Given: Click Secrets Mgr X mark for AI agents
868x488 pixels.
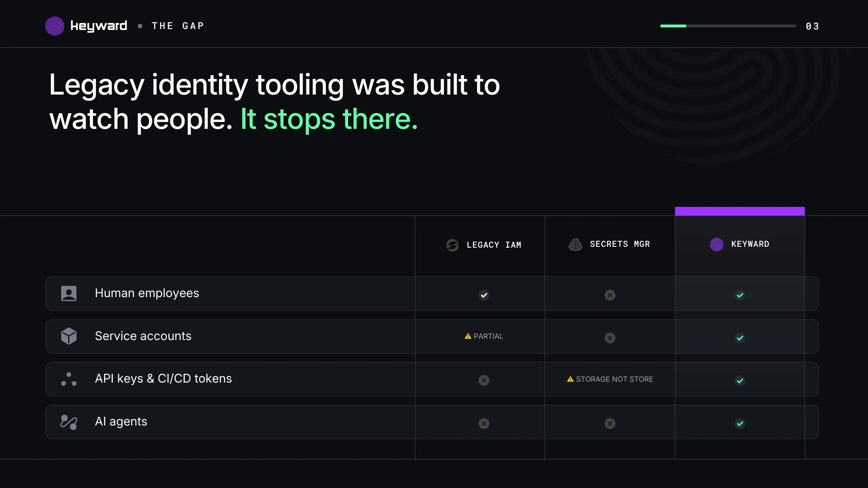Looking at the screenshot, I should (610, 423).
